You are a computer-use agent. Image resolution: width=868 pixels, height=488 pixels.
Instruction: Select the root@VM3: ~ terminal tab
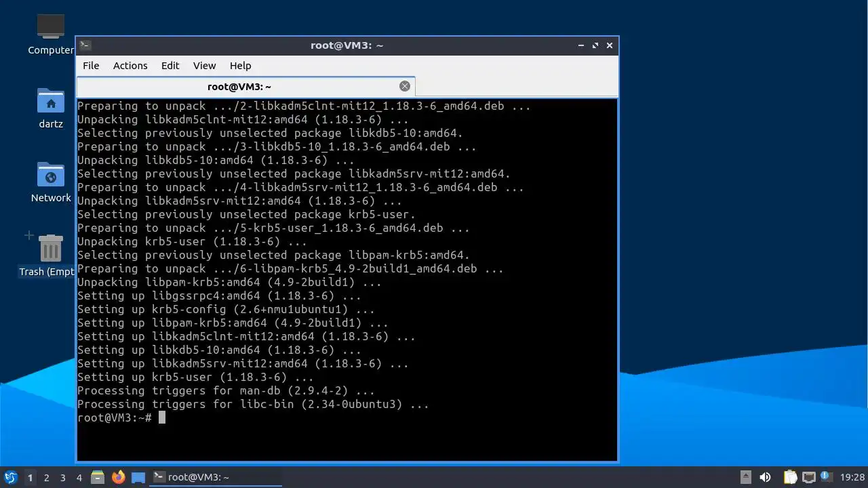[245, 87]
